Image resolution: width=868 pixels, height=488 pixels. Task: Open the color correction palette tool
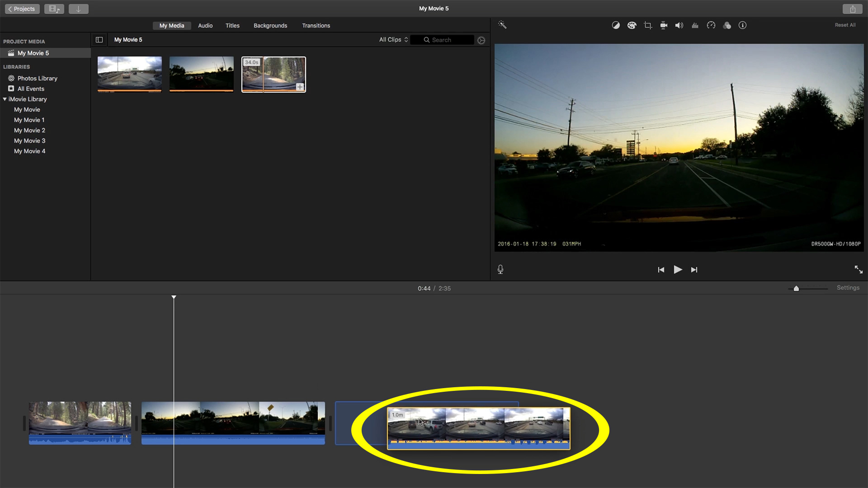tap(632, 25)
